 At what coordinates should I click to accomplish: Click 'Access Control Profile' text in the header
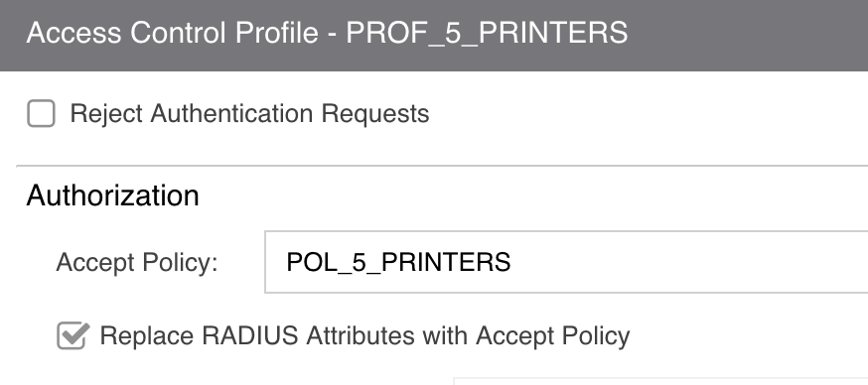click(x=172, y=33)
